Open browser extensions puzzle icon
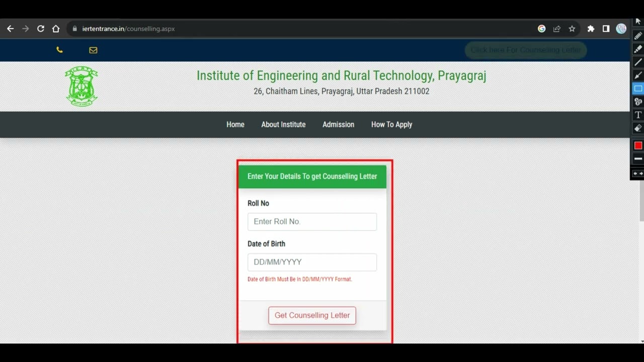Image resolution: width=644 pixels, height=362 pixels. coord(591,29)
